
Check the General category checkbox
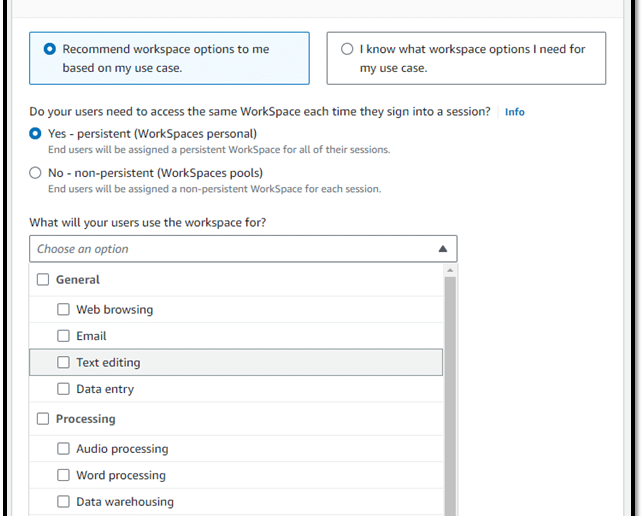43,280
